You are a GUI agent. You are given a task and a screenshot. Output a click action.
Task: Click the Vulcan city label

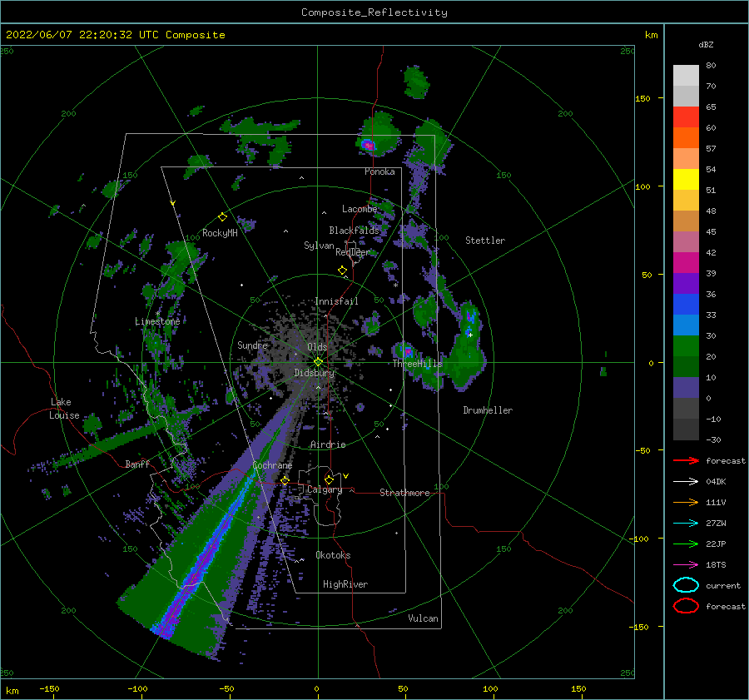(x=424, y=618)
